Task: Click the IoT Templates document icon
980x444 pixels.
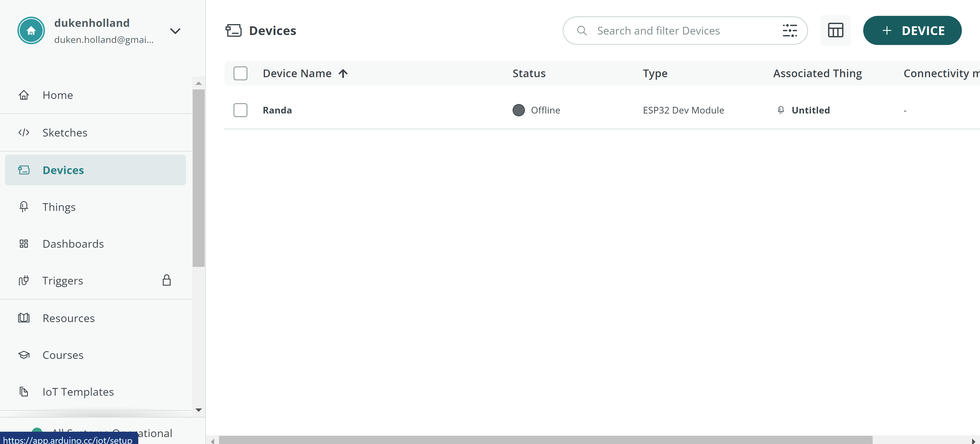Action: (24, 392)
